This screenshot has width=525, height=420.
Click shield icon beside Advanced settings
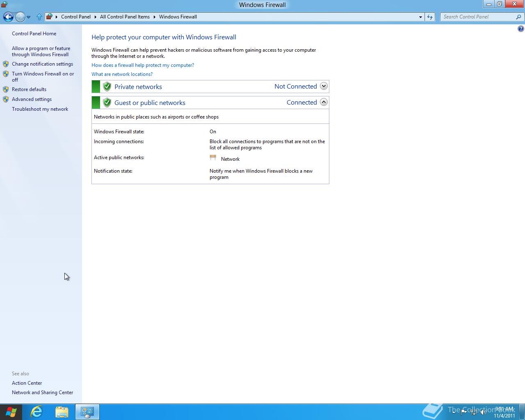[6, 99]
